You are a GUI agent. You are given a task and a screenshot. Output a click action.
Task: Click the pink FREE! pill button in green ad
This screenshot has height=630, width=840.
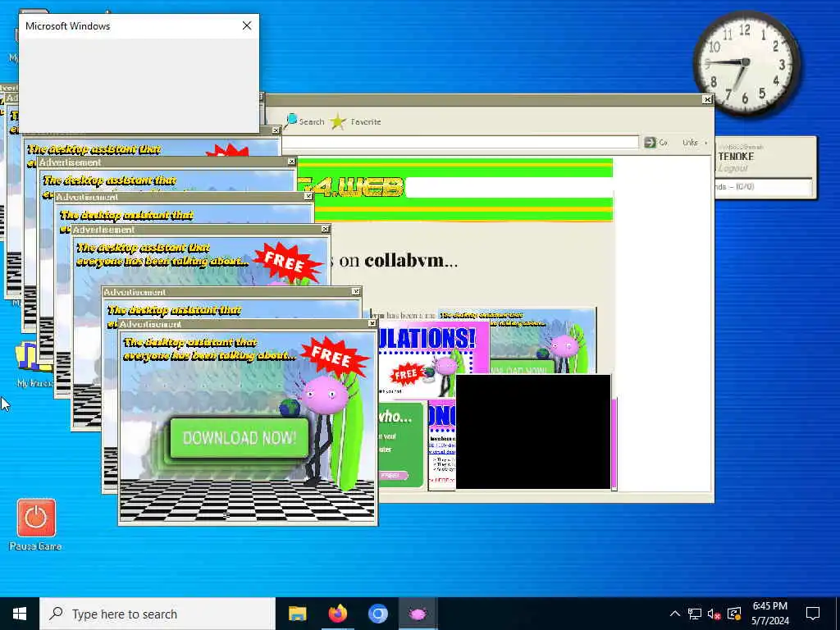(393, 475)
